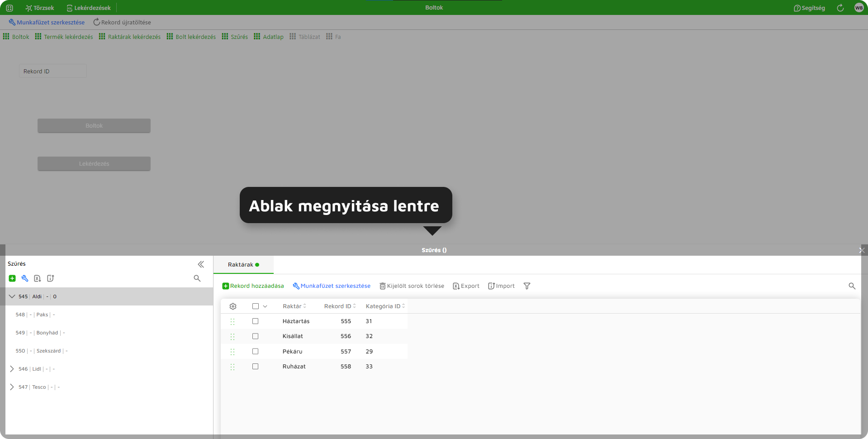Switch to the Boltok sheet tab

(16, 37)
